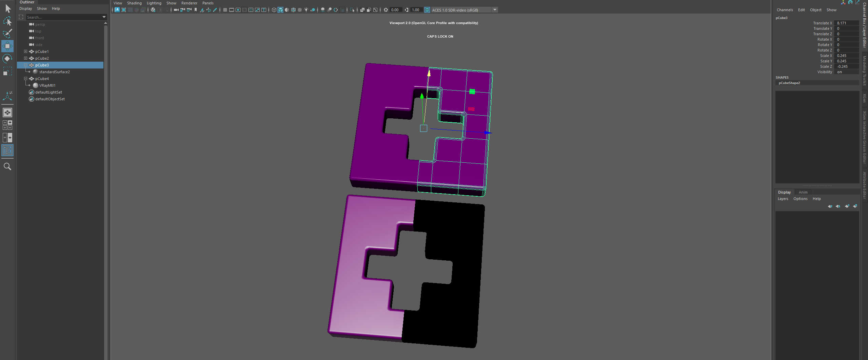Click the multisample anti-aliasing icon
This screenshot has width=868, height=360.
click(x=336, y=10)
